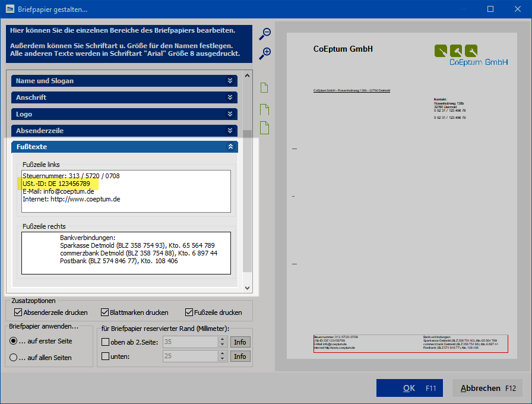
Task: Click the CoEptum logo in the preview
Action: coord(471,55)
